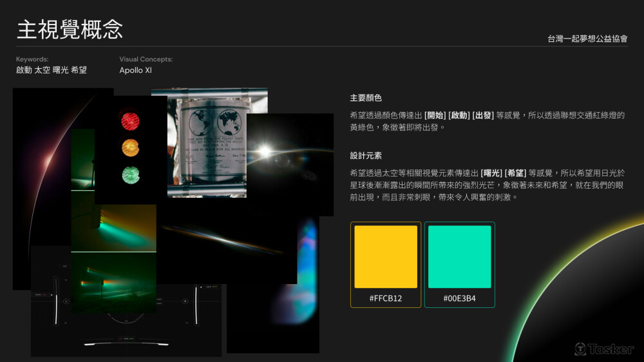
Task: Click the 台灣一起夢想公益協會 header text
Action: 587,39
